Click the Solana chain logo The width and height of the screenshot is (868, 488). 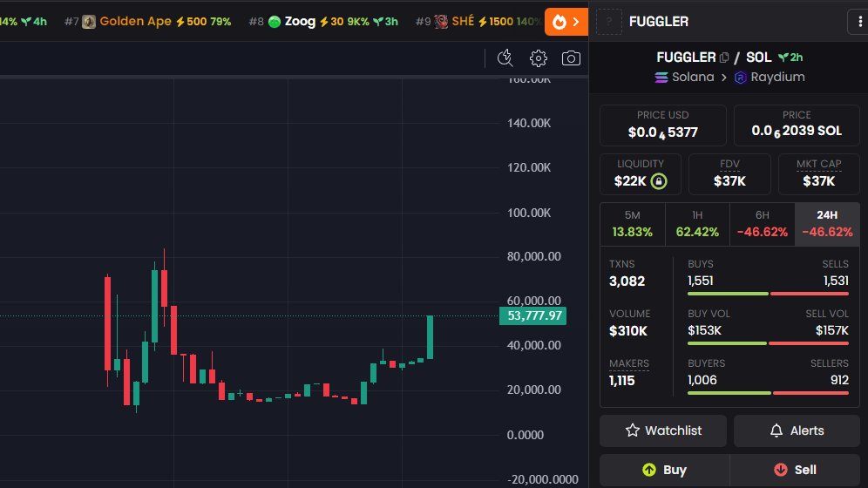tap(661, 78)
